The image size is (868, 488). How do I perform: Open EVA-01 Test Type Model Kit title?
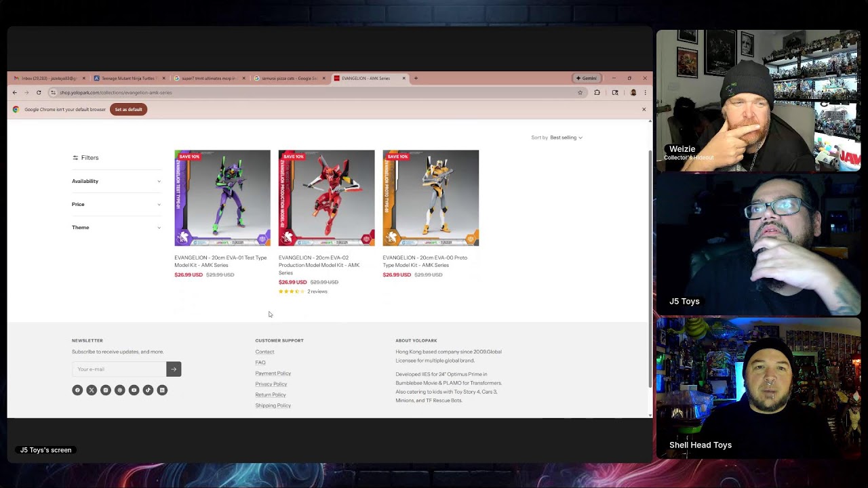tap(220, 262)
